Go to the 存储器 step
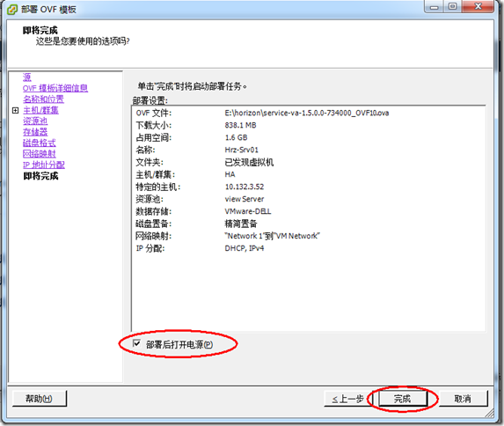The height and width of the screenshot is (426, 504). click(35, 132)
